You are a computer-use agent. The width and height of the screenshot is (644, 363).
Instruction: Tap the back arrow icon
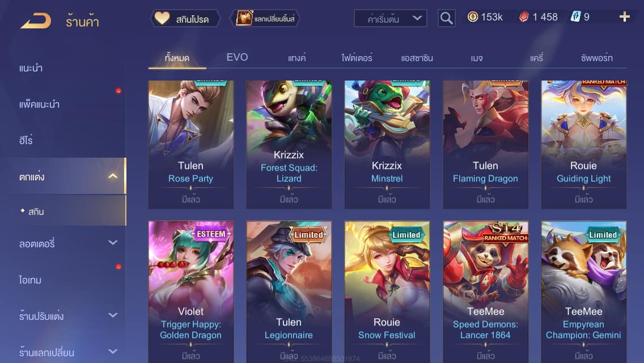point(36,20)
